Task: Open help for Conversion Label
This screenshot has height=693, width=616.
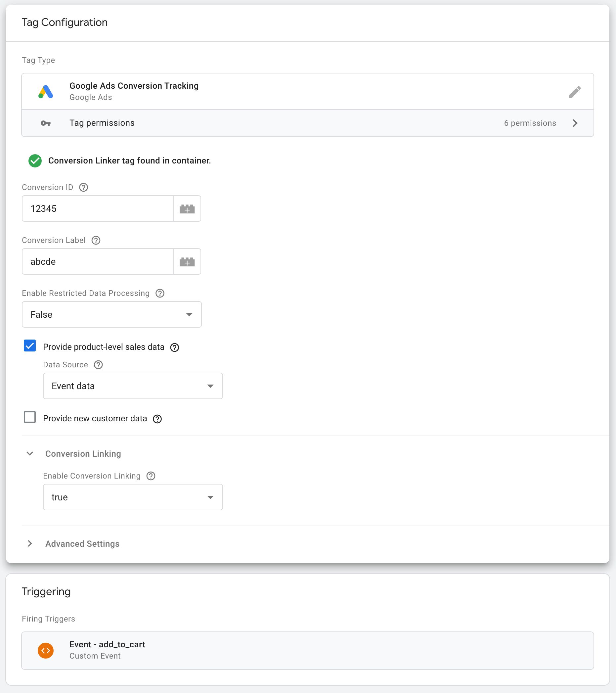Action: [x=96, y=240]
